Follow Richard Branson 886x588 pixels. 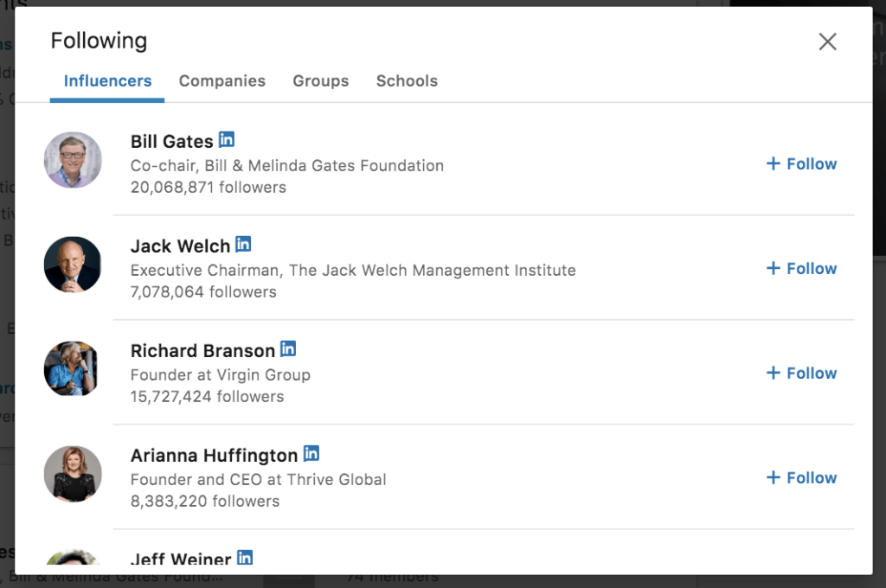[x=801, y=373]
